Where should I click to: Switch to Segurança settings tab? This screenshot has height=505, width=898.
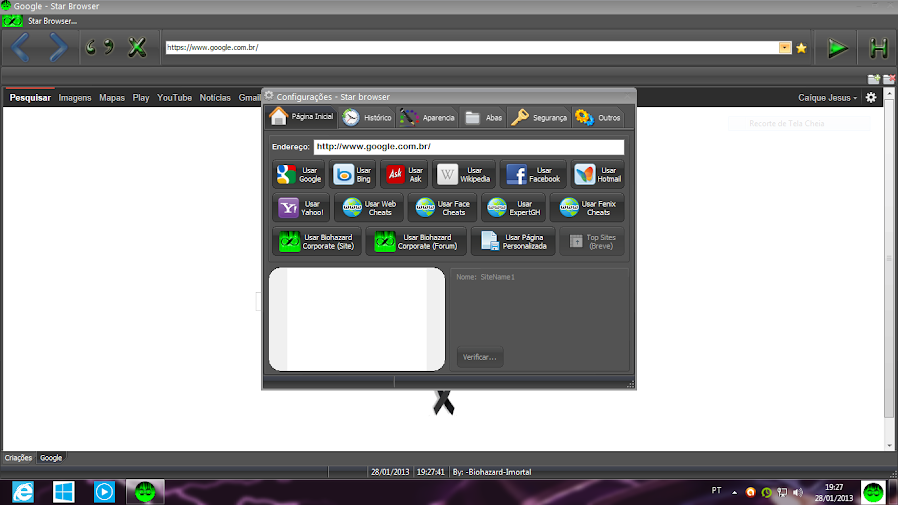pyautogui.click(x=539, y=117)
